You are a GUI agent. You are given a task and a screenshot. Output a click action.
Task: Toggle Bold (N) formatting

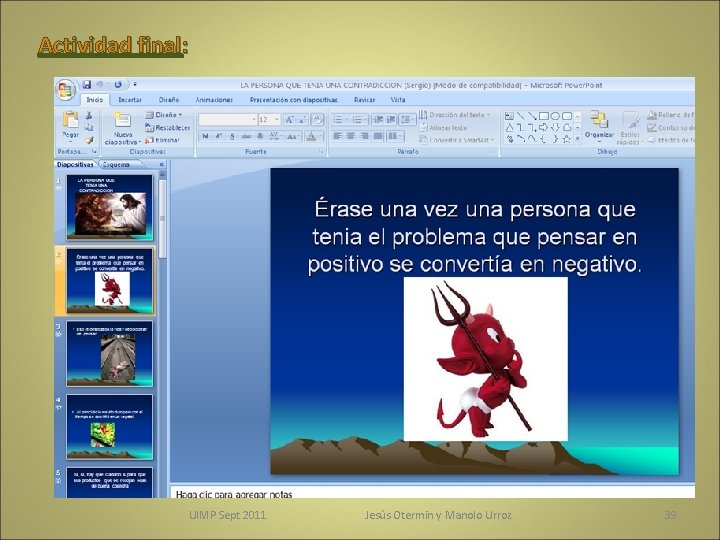(x=205, y=136)
